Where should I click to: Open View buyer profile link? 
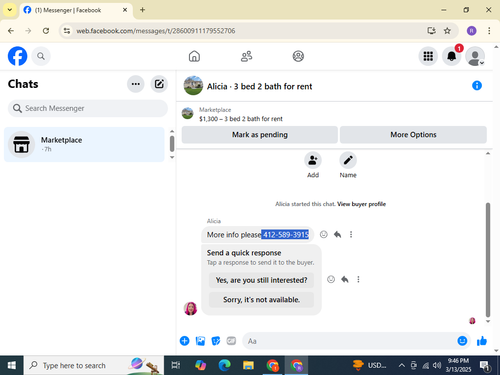[x=361, y=204]
